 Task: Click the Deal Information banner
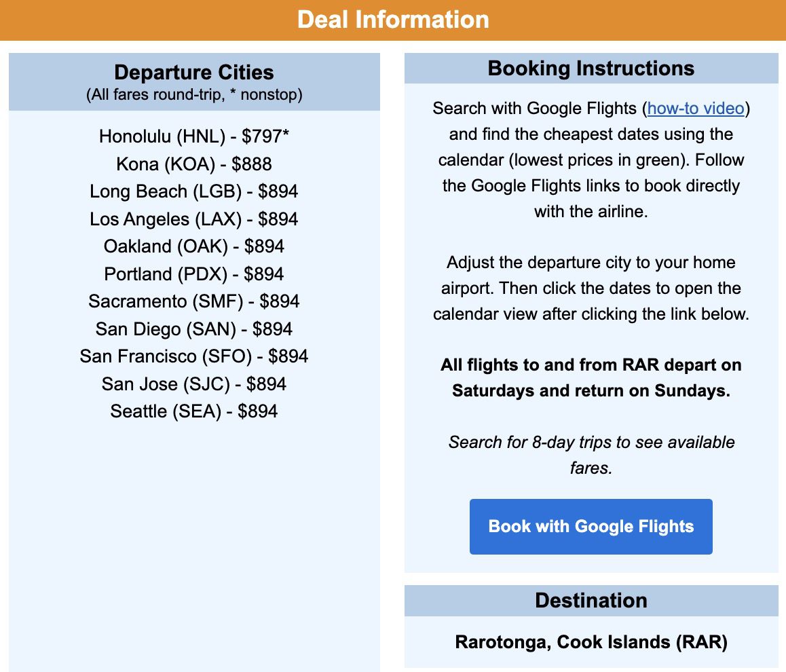point(393,20)
